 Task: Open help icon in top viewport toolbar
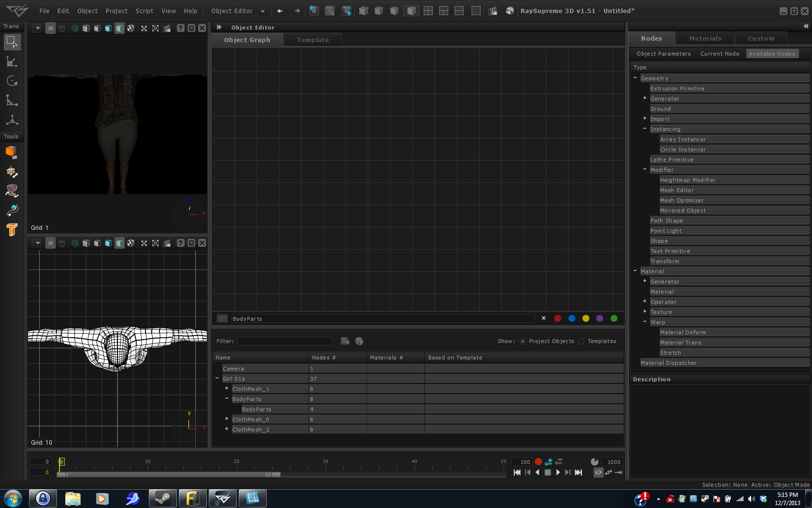180,28
